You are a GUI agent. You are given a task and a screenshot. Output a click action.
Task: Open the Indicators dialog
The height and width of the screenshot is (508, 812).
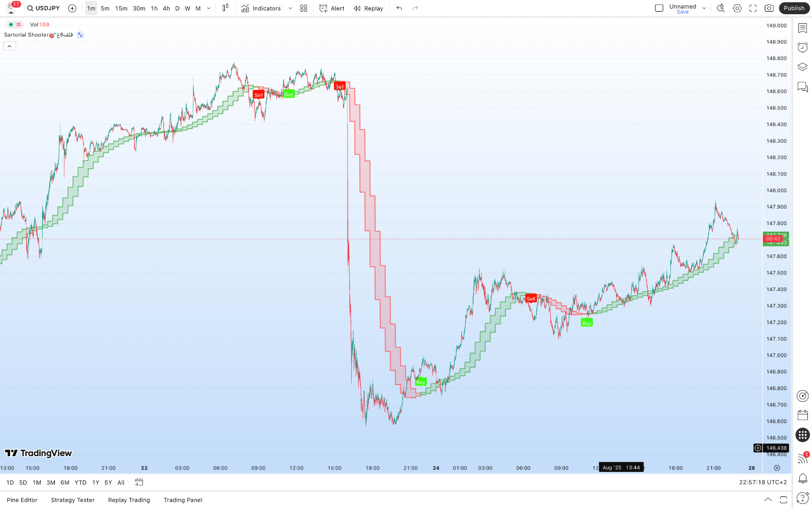click(x=261, y=8)
